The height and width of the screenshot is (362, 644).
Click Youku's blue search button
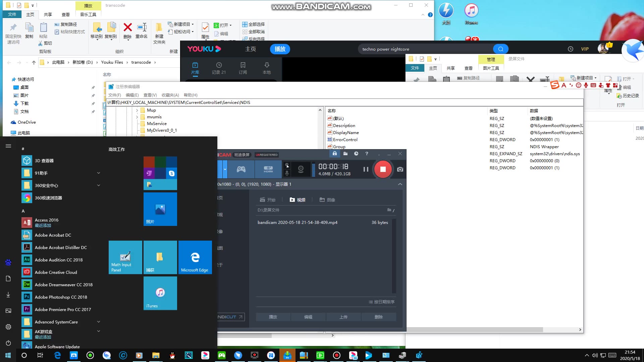click(500, 49)
